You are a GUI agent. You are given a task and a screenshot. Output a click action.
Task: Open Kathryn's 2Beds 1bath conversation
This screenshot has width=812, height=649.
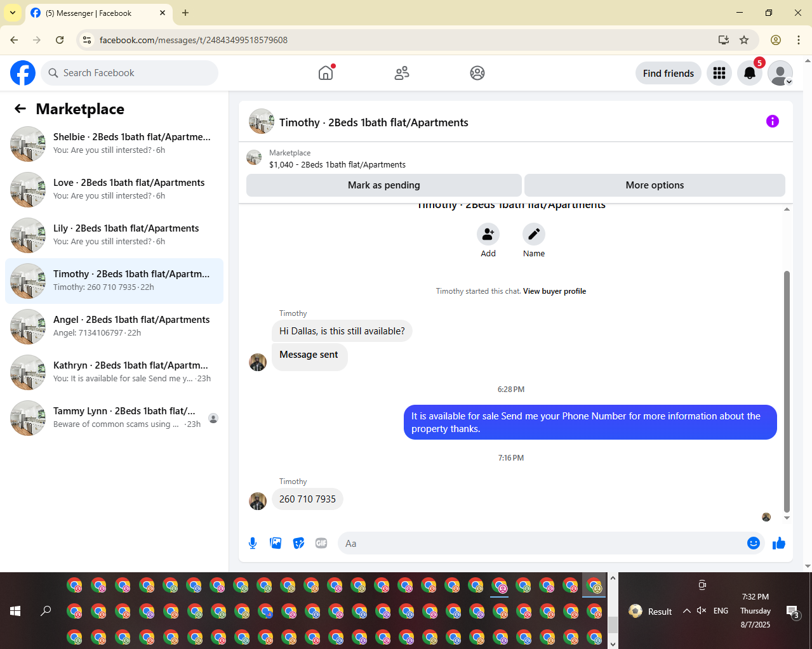(114, 372)
